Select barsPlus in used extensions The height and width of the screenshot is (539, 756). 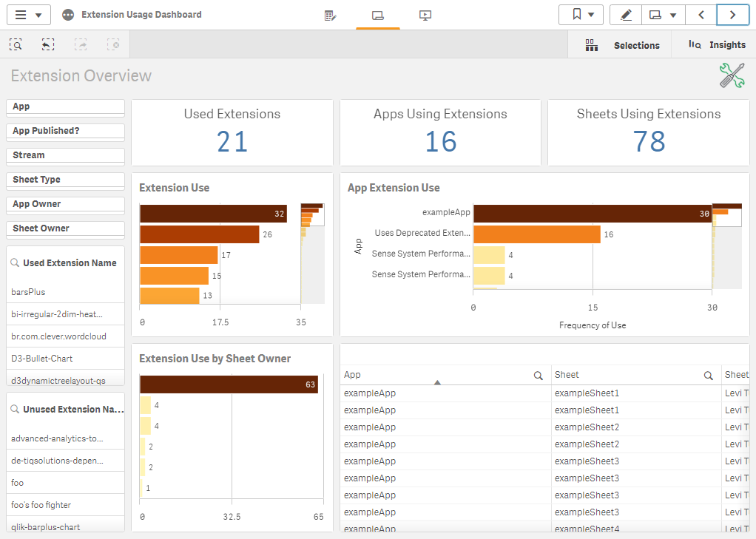click(x=66, y=291)
